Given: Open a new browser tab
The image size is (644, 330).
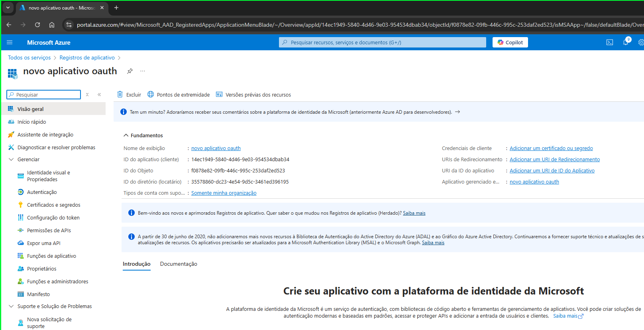Looking at the screenshot, I should 116,8.
